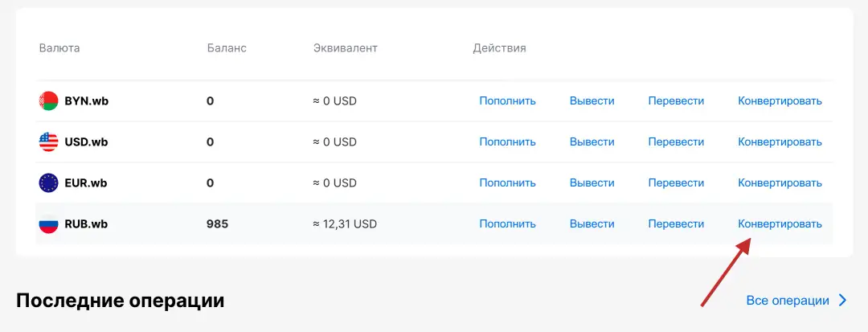Click Конвертировать in the USD.wb row
The width and height of the screenshot is (868, 332).
[x=780, y=142]
